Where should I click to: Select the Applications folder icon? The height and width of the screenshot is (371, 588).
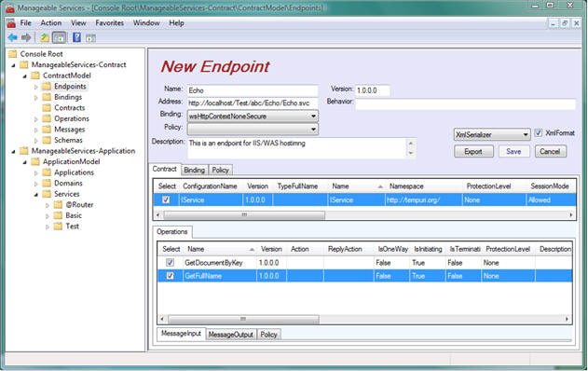pos(47,172)
